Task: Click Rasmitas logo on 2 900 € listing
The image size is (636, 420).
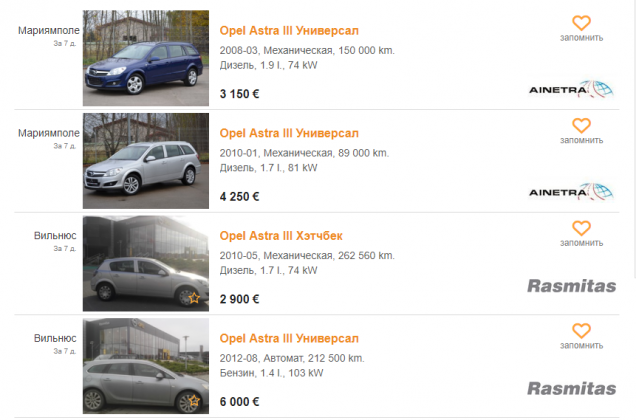Action: [x=572, y=286]
